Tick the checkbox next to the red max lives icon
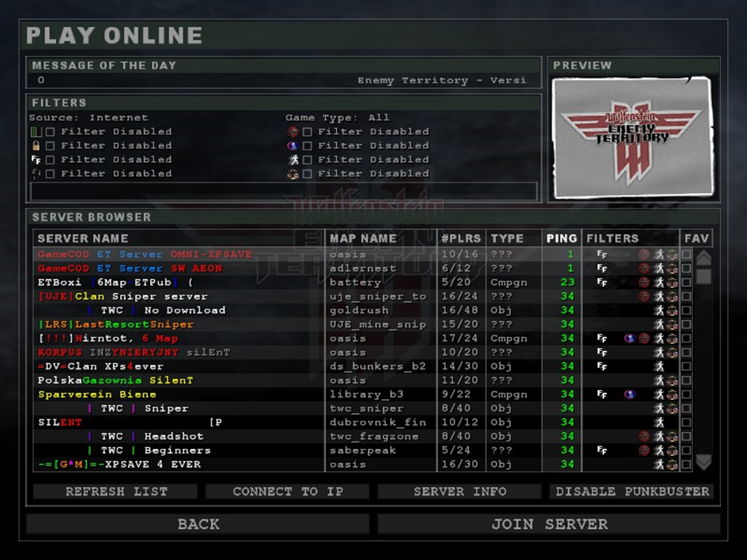Screen dimensions: 747x560 click(307, 132)
